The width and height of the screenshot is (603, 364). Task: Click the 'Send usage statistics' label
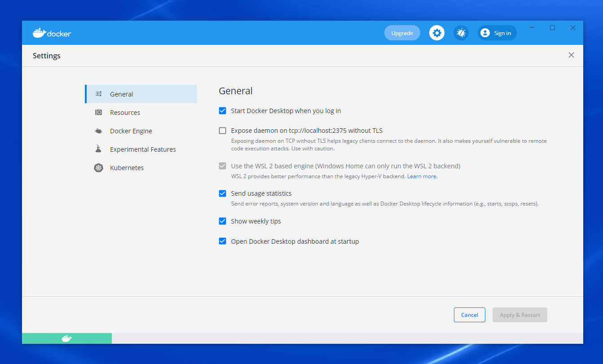(x=261, y=193)
